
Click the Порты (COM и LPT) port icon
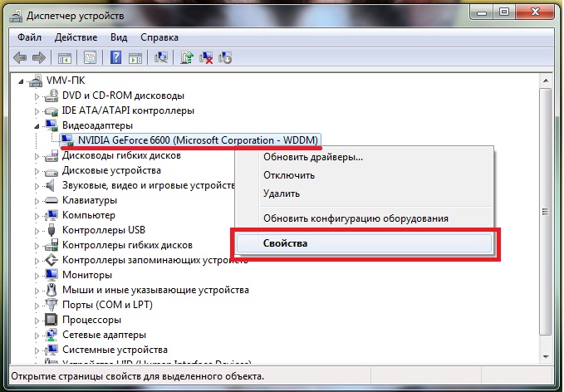pos(51,305)
